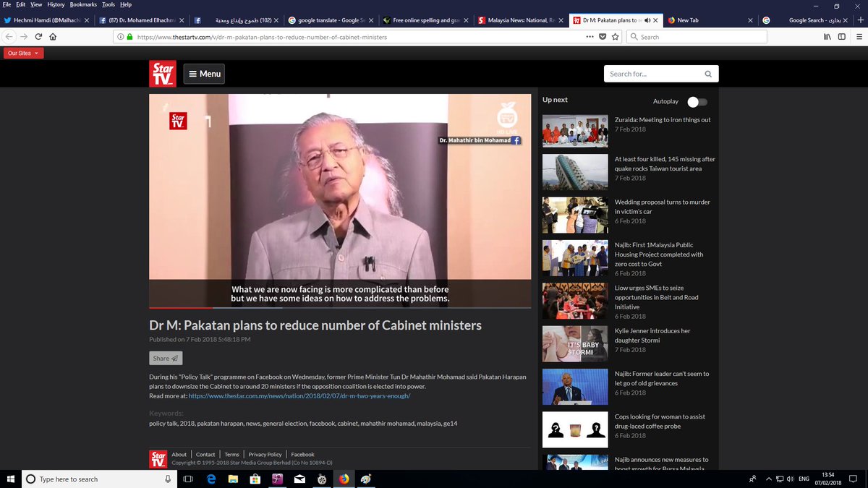The width and height of the screenshot is (868, 488).
Task: Click the Firefox icon in taskbar
Action: 344,479
